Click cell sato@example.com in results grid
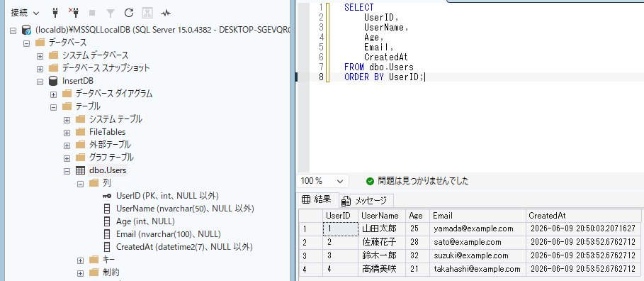 [x=478, y=242]
